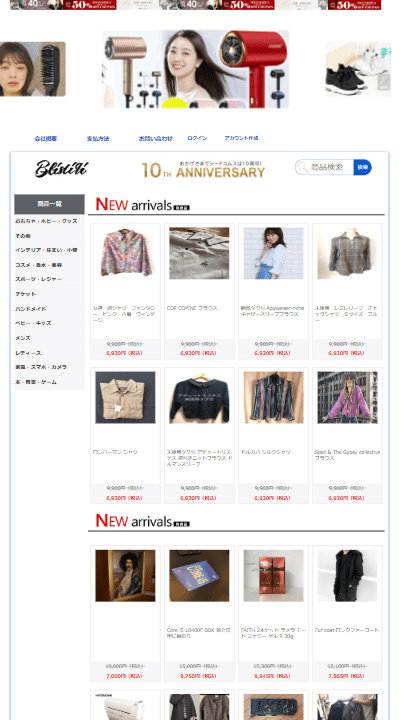Open the 会社概要 menu item
Viewport: 405px width, 720px height.
point(45,139)
